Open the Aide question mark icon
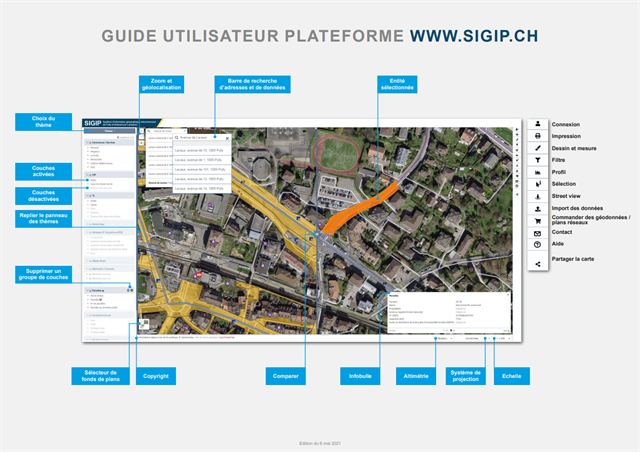Screen dimensions: 640x452 [538, 245]
